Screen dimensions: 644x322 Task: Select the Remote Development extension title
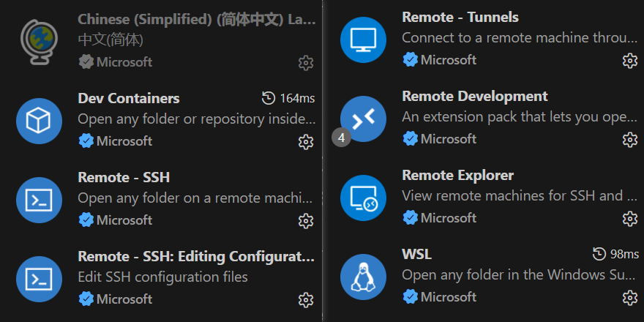[x=475, y=96]
